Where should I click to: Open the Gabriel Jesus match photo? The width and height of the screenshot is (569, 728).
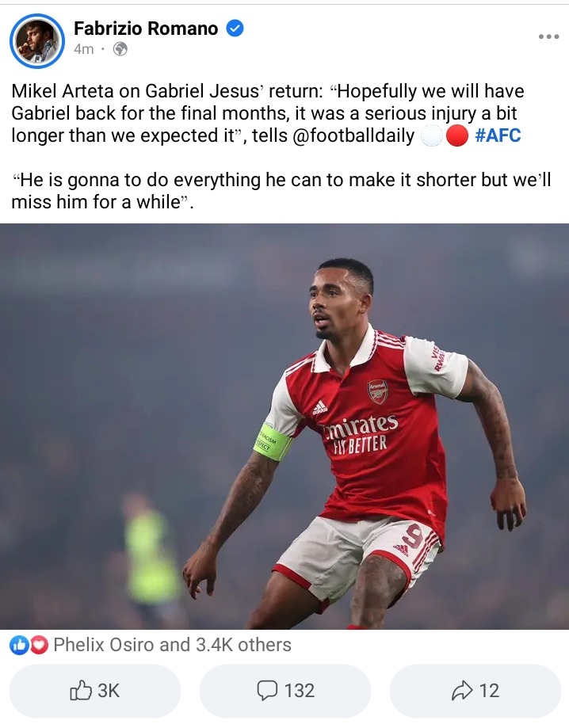pyautogui.click(x=284, y=426)
